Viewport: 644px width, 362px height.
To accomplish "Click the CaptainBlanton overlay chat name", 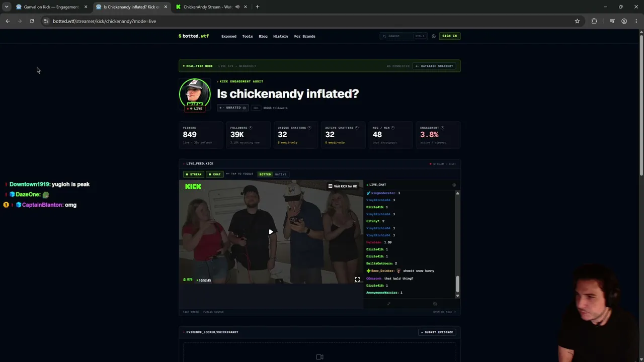I will 42,205.
